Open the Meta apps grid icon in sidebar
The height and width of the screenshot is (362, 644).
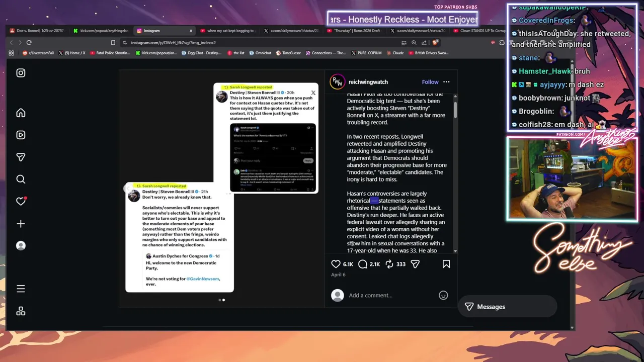[21, 311]
